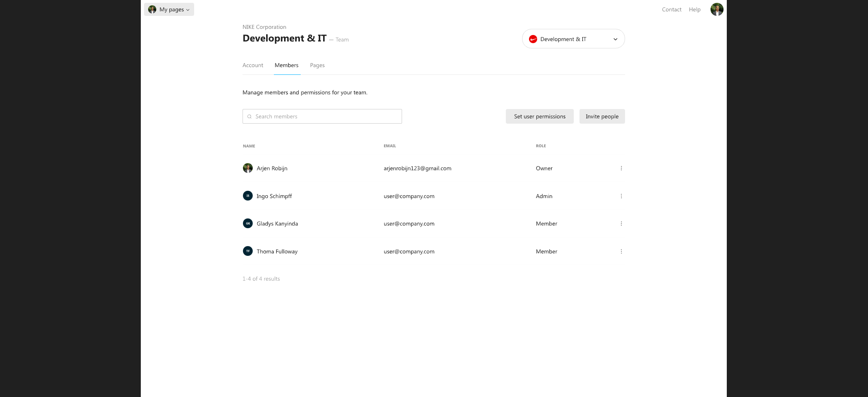Open the Help link
Screen dimensions: 868x397
tap(695, 9)
